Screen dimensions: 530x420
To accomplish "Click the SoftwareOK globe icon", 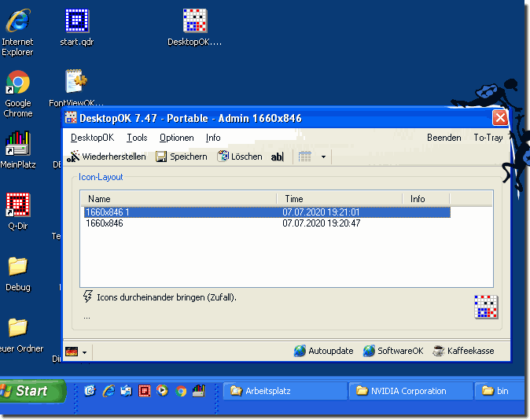I will [369, 351].
